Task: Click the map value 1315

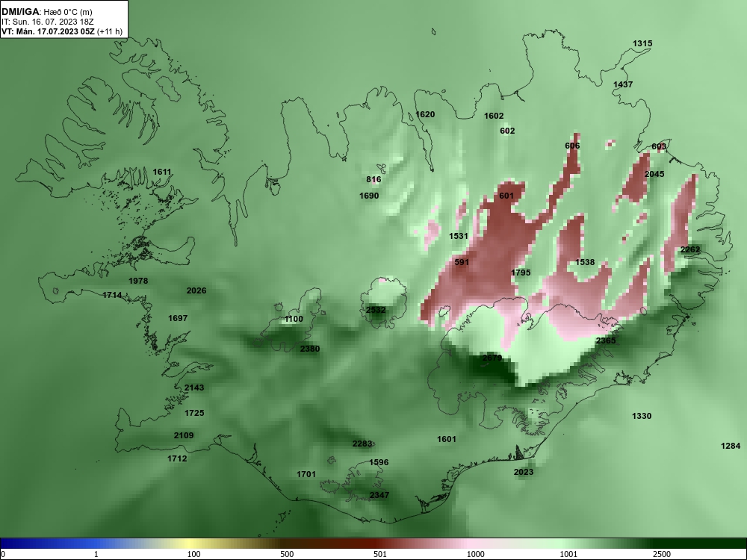Action: (x=642, y=43)
